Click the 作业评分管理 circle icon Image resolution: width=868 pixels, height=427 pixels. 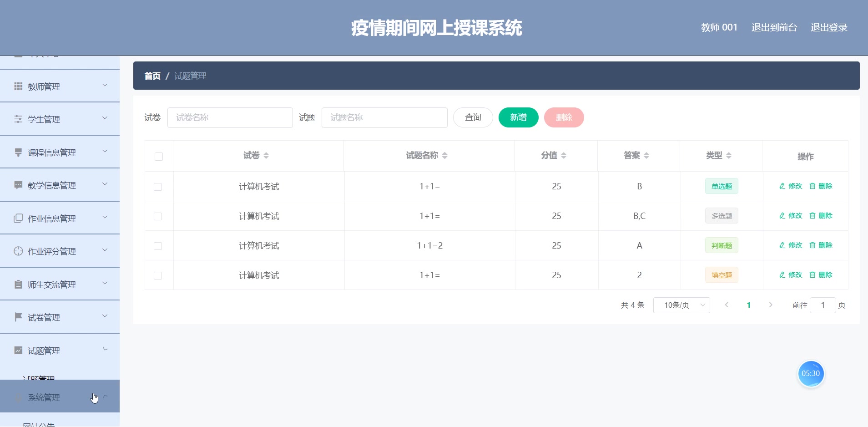pyautogui.click(x=18, y=251)
